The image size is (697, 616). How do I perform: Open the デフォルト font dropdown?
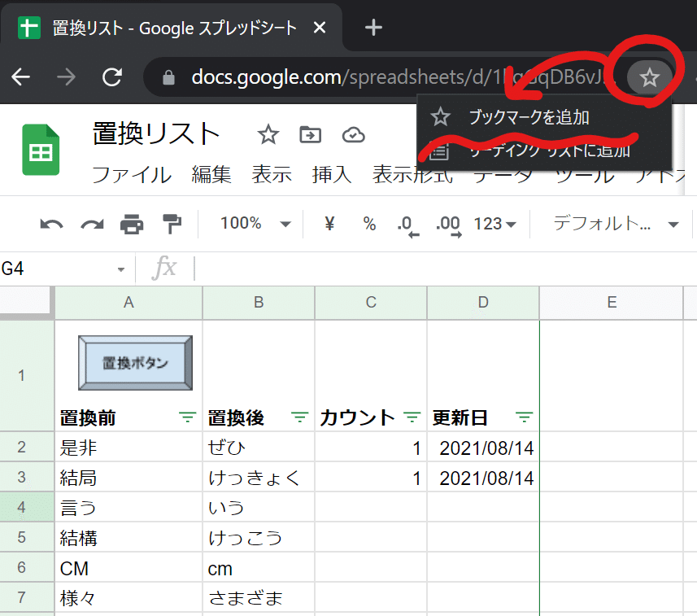click(615, 224)
